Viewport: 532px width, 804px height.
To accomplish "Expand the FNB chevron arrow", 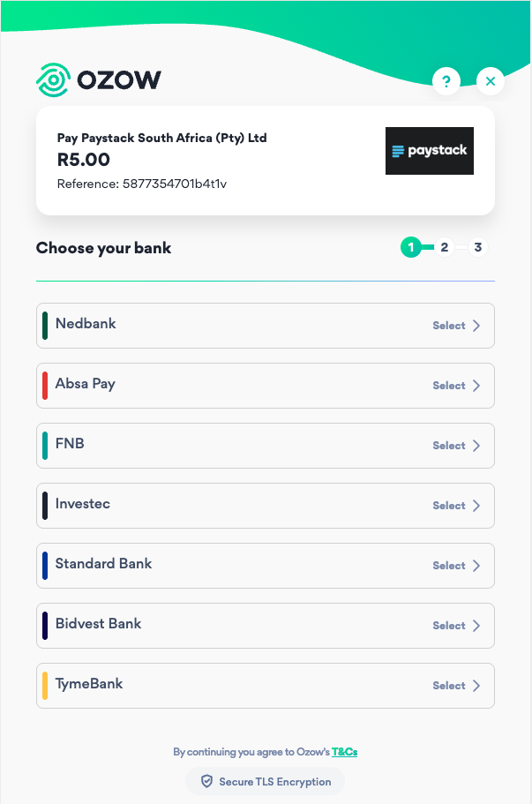I will coord(476,446).
